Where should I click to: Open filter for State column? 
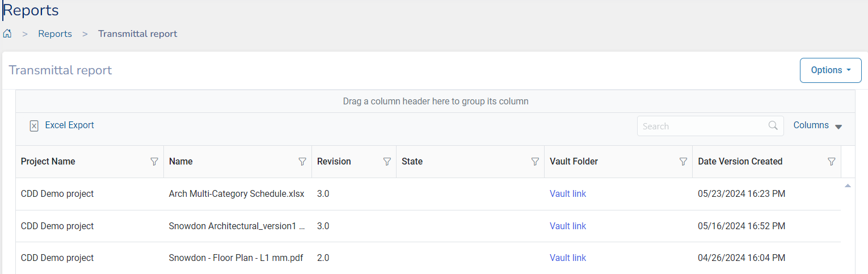point(534,162)
